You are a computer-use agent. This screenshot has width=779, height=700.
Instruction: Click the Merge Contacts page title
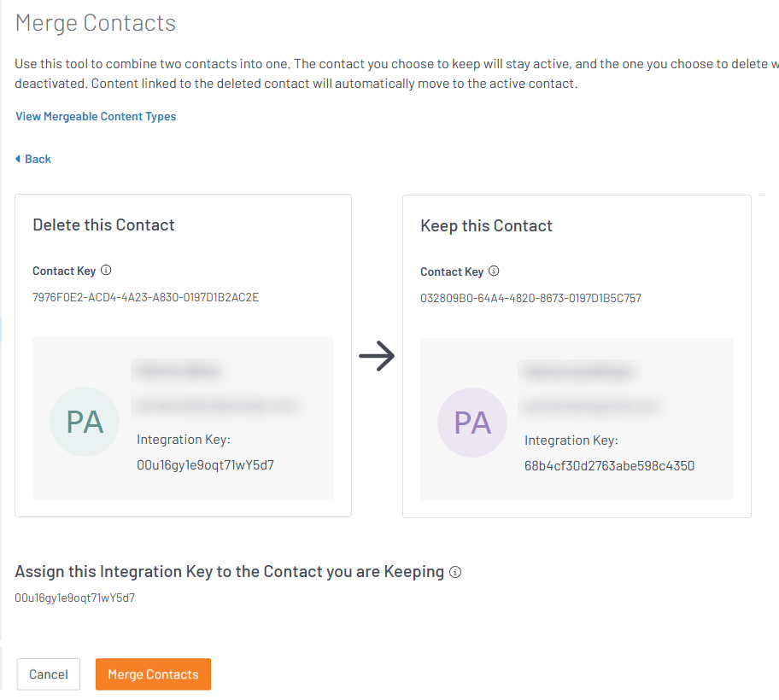(x=95, y=23)
